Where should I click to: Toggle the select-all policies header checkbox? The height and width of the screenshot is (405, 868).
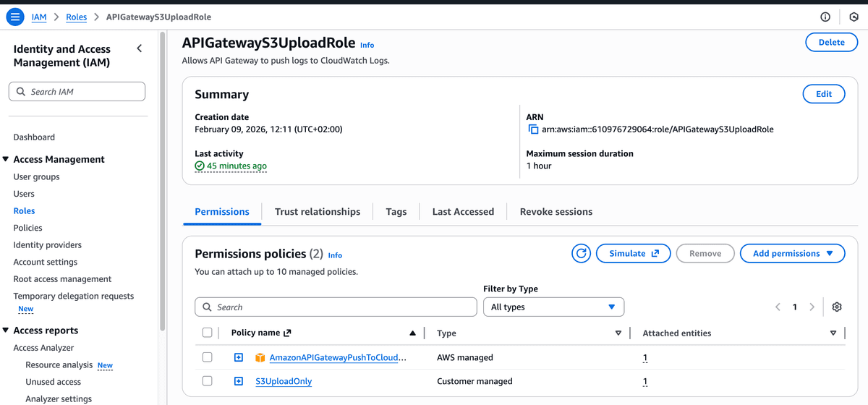[x=208, y=333]
